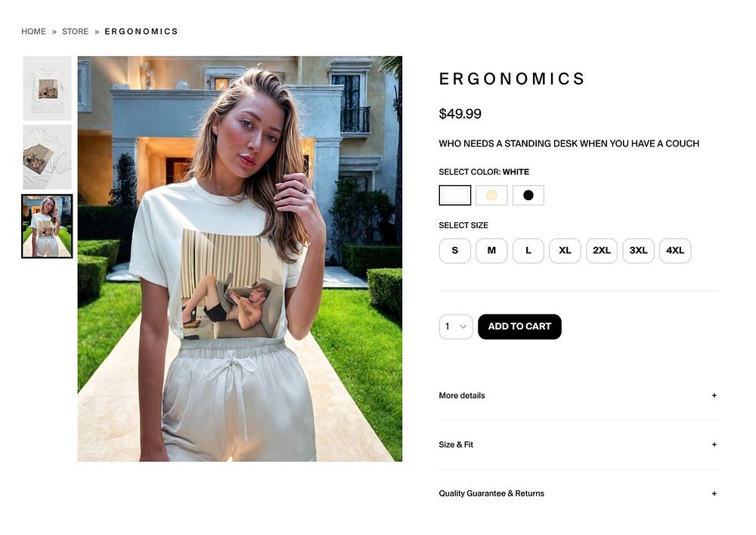Select the black color swatch
Viewport: 756px width, 535px height.
pos(528,195)
